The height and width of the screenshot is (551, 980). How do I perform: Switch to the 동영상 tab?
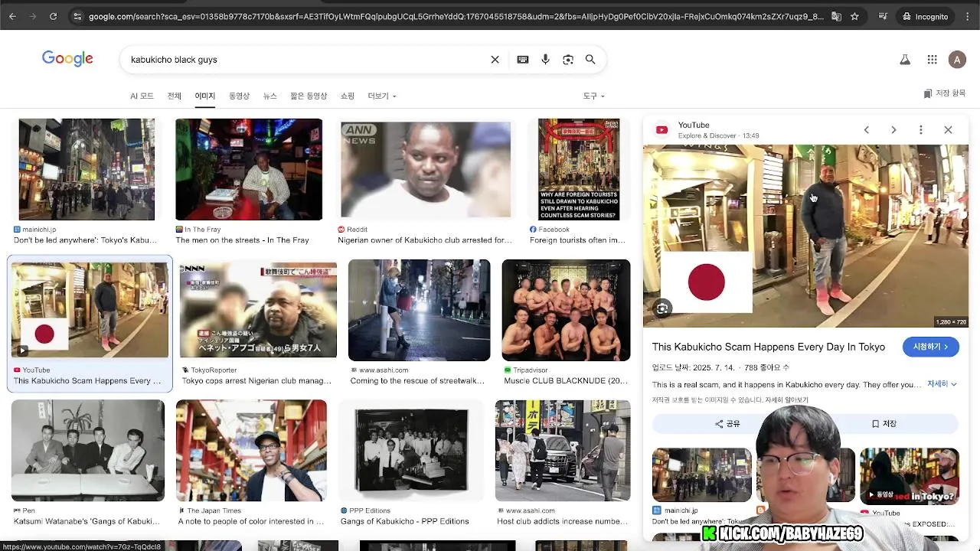coord(239,96)
